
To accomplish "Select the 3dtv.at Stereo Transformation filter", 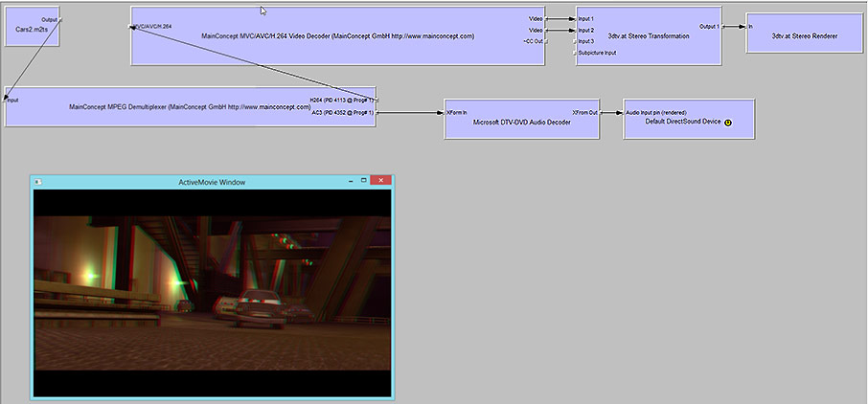I will (649, 36).
